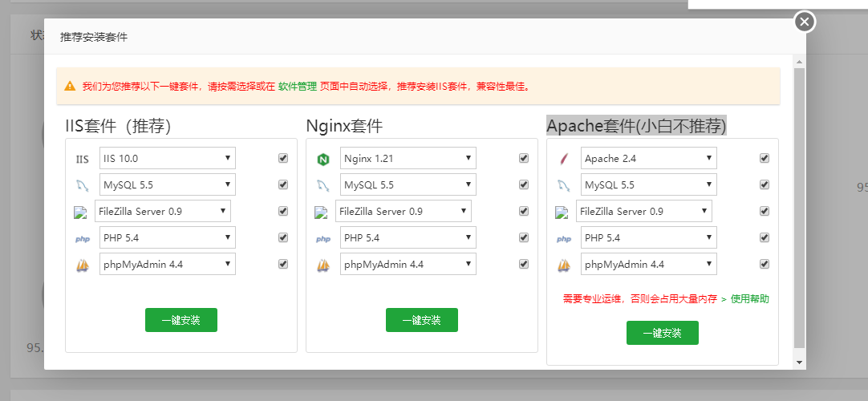Uncheck FileZilla Server checkbox in Nginx suite
Viewport: 868px width, 401px height.
(524, 211)
